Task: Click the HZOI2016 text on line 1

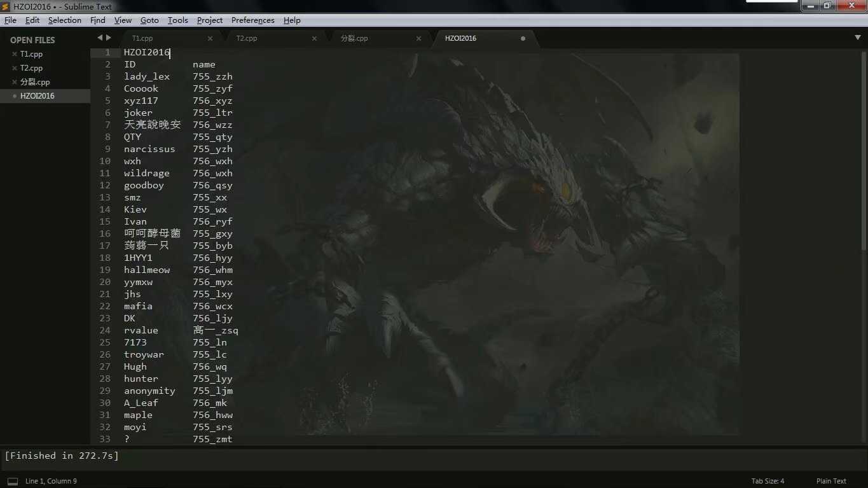Action: [x=147, y=52]
